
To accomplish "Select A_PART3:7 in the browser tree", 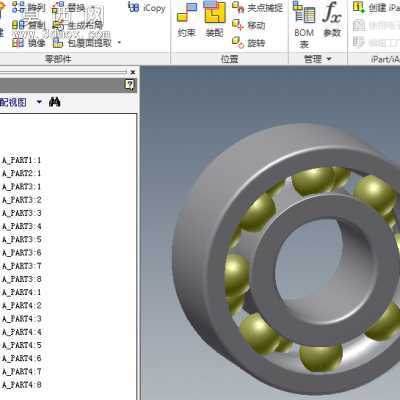I will pyautogui.click(x=21, y=266).
